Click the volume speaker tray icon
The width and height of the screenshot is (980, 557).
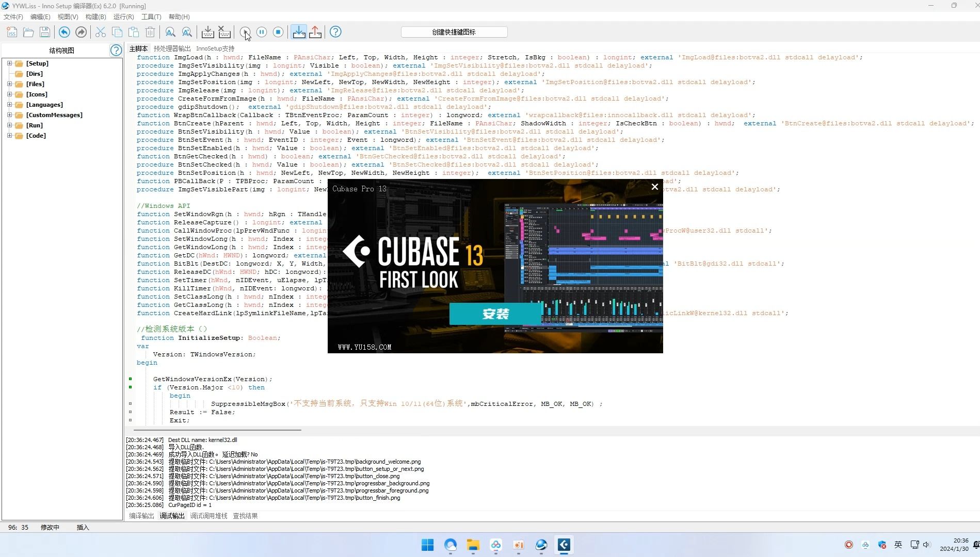[926, 545]
